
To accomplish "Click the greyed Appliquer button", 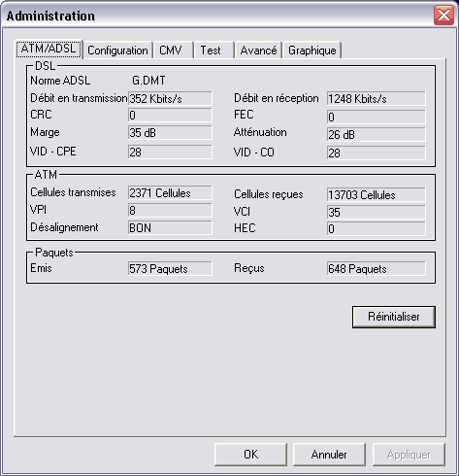I will tap(409, 455).
